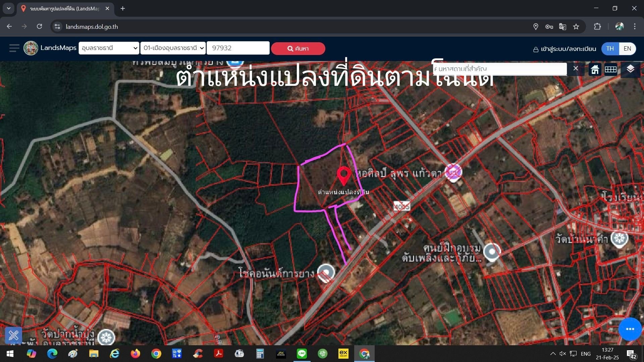Open the Chrome three-dot menu
The width and height of the screenshot is (644, 362).
tap(635, 26)
